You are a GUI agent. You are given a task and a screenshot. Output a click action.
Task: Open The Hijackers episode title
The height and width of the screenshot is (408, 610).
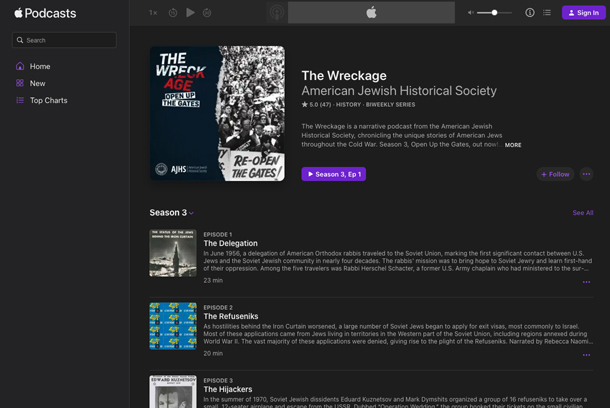tap(228, 389)
